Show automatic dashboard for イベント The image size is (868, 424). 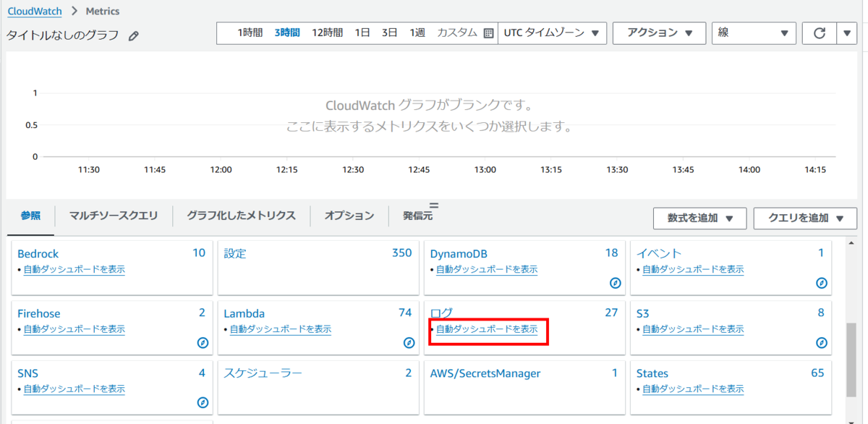(x=693, y=269)
